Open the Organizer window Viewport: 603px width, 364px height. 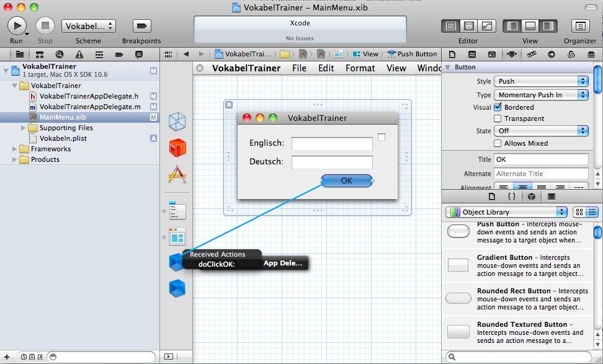pos(580,26)
